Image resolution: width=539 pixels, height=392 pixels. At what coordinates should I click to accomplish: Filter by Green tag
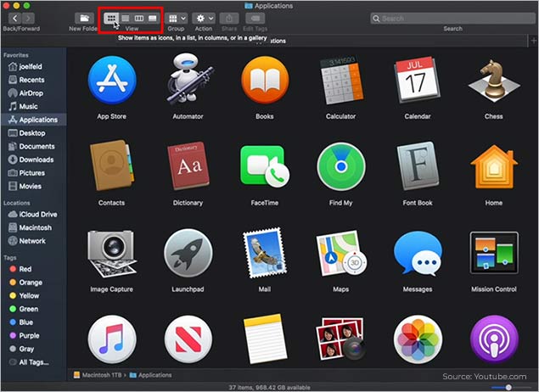point(34,309)
